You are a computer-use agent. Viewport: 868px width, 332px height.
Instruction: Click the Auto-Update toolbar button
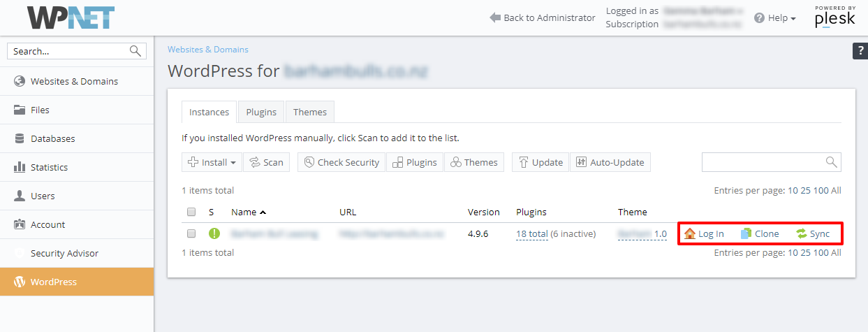610,162
